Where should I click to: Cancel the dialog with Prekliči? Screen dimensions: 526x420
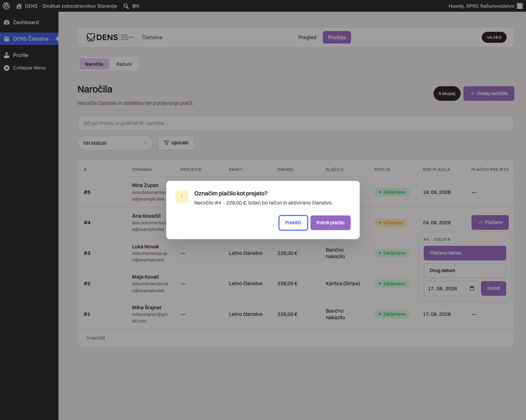(x=293, y=223)
